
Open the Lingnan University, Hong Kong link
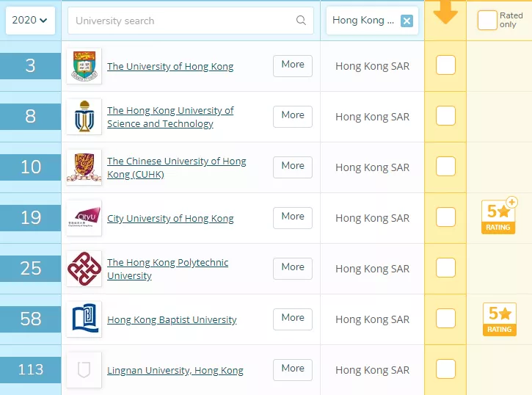point(175,371)
